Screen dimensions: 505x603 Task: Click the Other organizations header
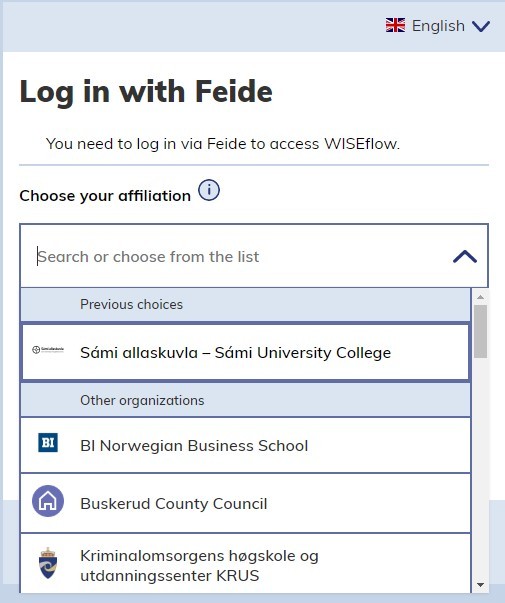[x=245, y=400]
